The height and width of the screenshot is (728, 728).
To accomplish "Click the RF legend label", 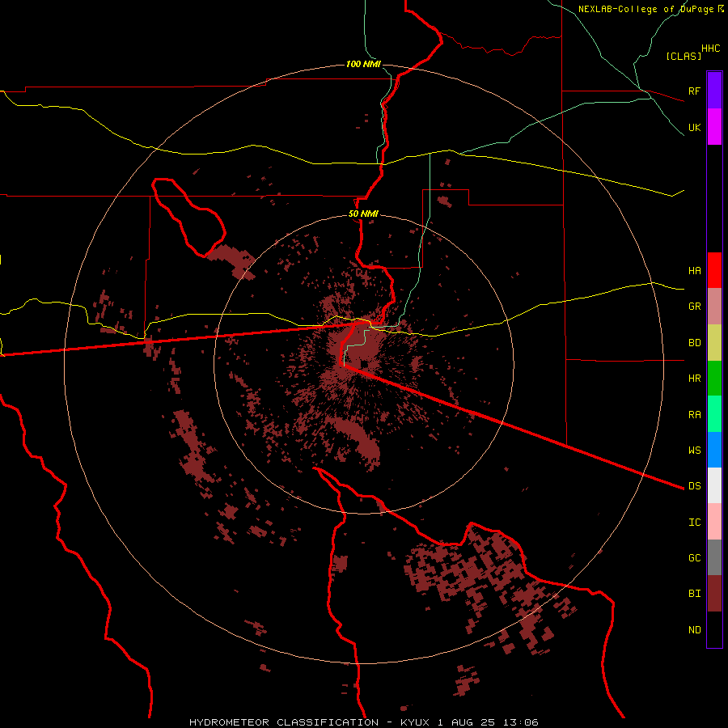I will point(694,91).
